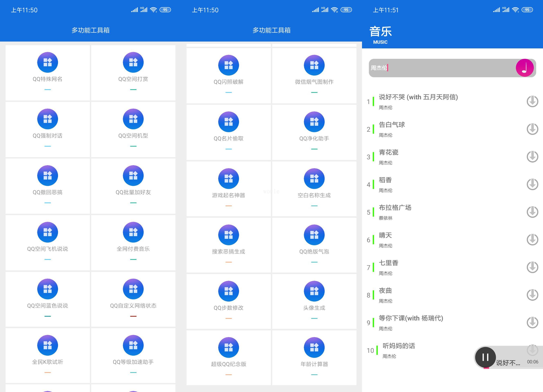This screenshot has height=392, width=543.
Task: Open the QQ空间飞机说说 icon
Action: coord(47,232)
